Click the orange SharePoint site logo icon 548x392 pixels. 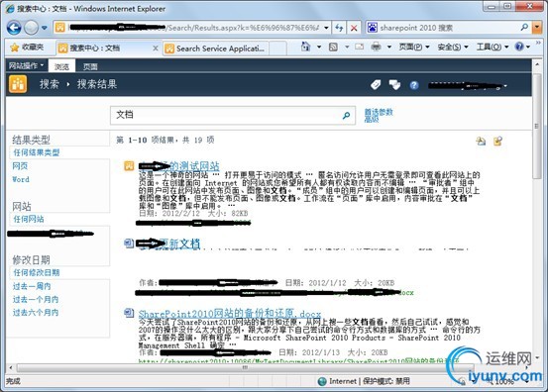tap(18, 84)
